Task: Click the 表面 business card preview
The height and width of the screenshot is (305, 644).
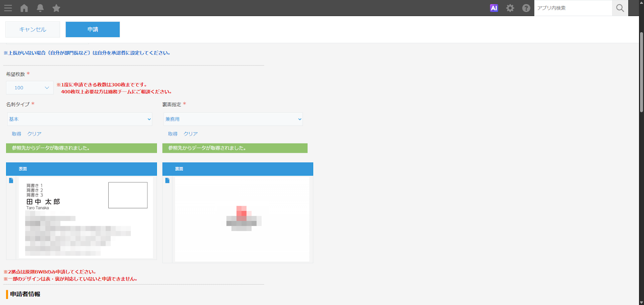Action: click(86, 217)
